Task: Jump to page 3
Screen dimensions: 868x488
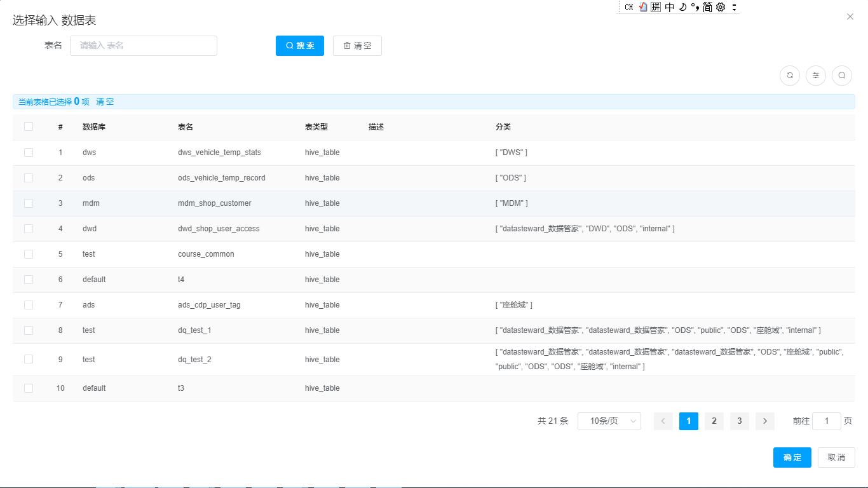Action: 740,421
